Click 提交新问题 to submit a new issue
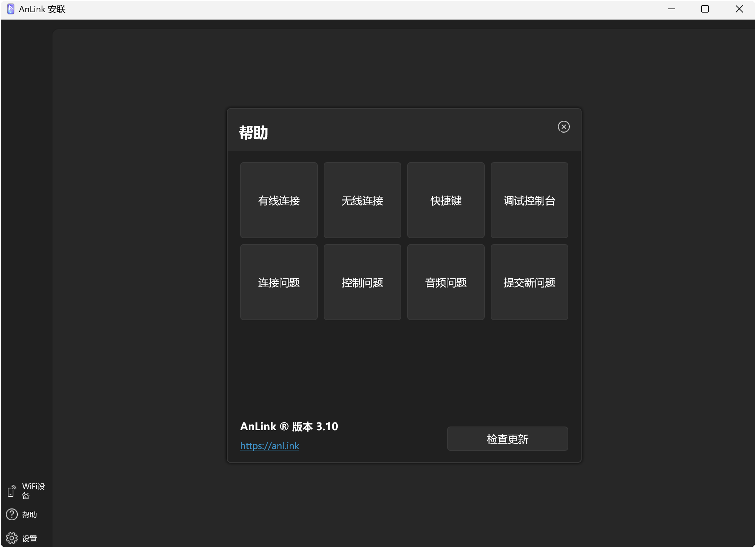This screenshot has width=756, height=548. point(529,282)
